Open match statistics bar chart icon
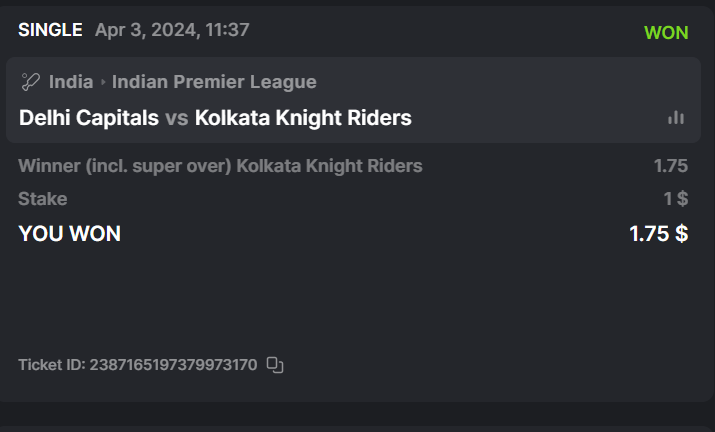The width and height of the screenshot is (715, 432). [x=676, y=118]
